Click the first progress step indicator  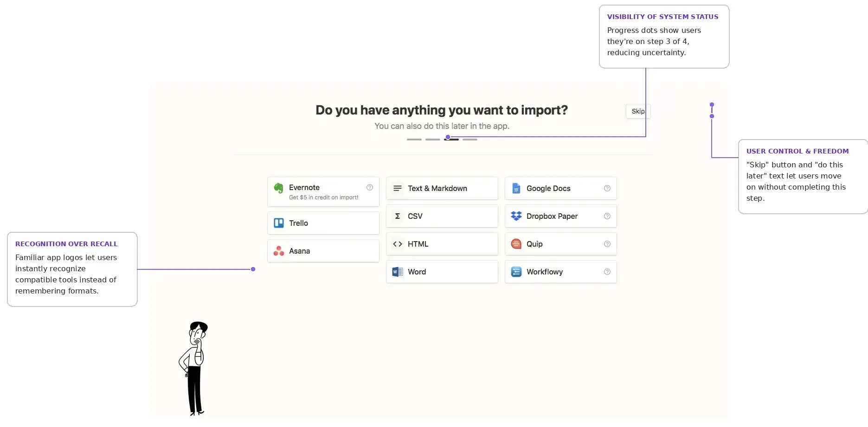414,139
